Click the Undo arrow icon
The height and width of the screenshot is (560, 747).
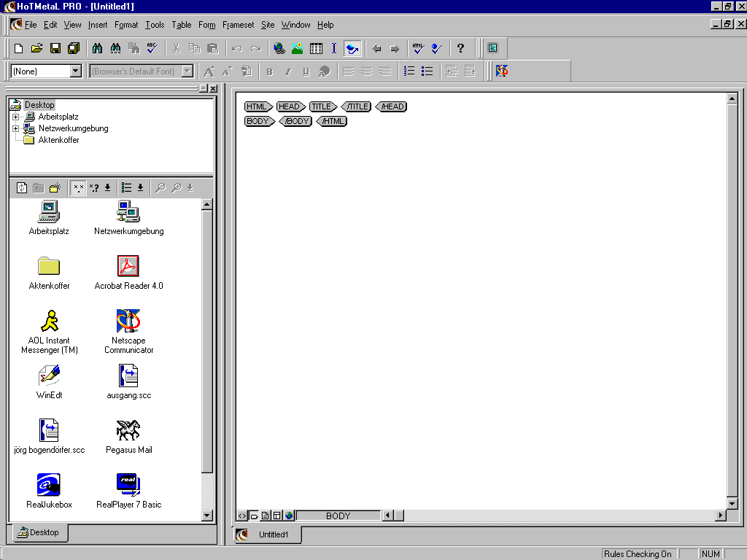(237, 48)
